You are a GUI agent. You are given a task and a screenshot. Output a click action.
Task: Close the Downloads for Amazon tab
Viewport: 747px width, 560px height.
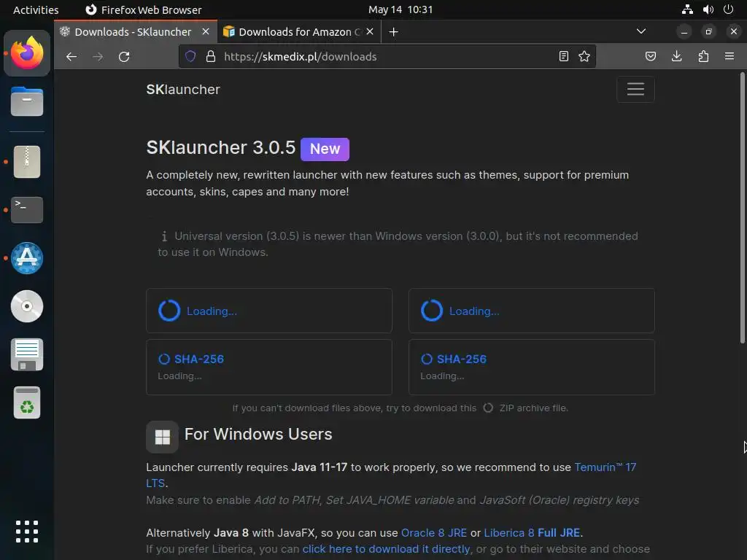pos(370,31)
